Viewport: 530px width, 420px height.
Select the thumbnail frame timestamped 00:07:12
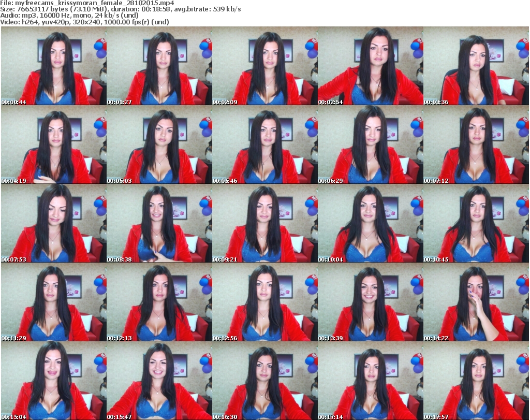[476, 144]
